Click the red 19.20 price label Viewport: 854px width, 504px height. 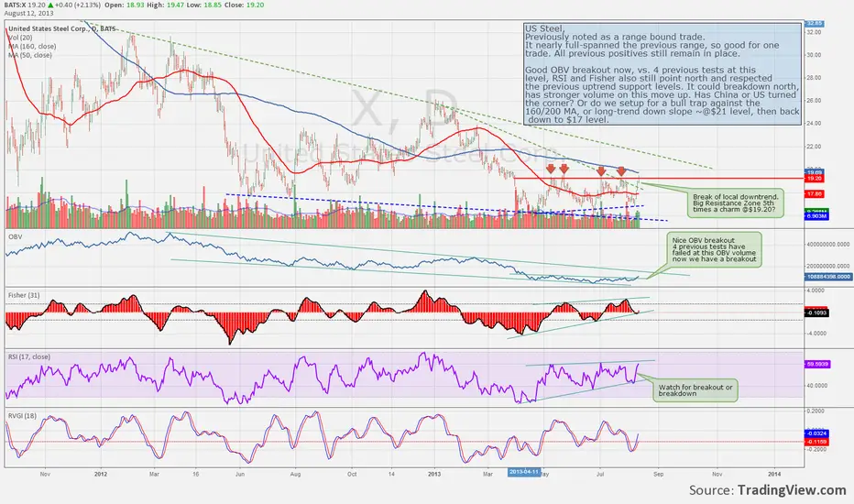(814, 178)
